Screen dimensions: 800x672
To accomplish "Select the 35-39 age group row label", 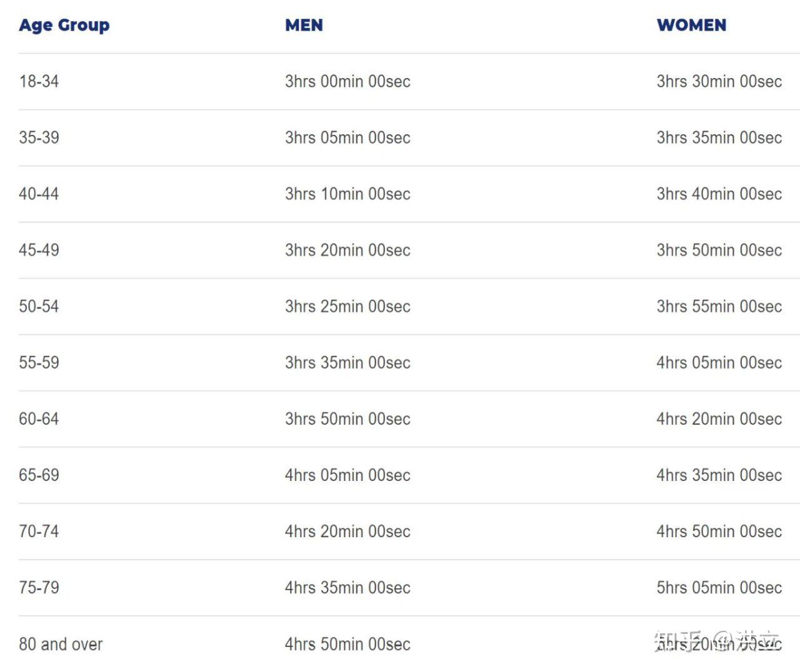I will 39,137.
